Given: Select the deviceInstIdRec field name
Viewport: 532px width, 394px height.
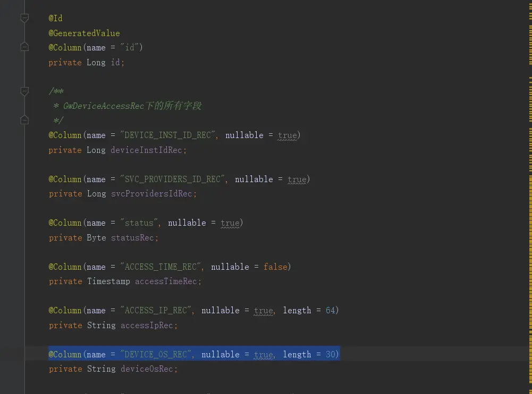Looking at the screenshot, I should 147,150.
